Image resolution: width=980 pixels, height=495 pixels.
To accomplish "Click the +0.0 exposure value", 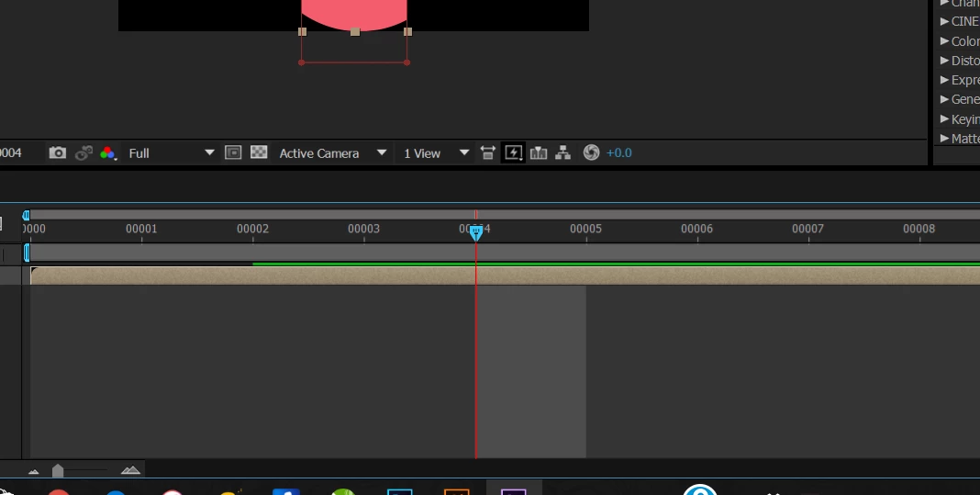I will [x=618, y=153].
